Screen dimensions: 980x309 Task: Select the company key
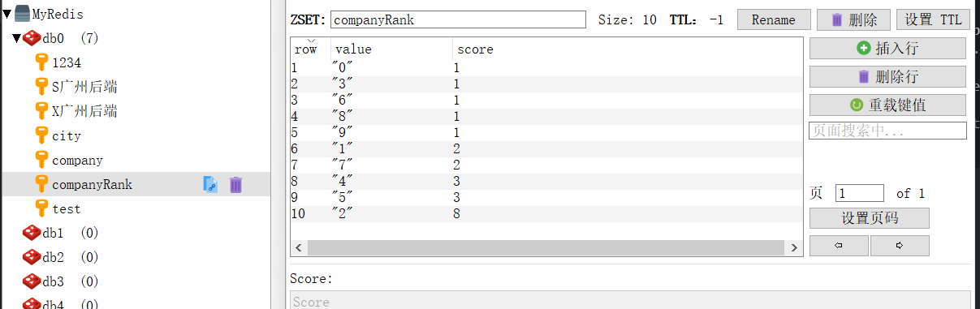77,160
